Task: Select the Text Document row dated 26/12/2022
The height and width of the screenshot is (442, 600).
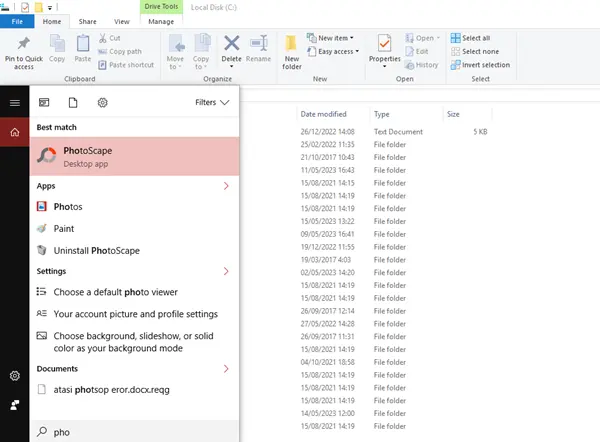Action: (x=394, y=132)
